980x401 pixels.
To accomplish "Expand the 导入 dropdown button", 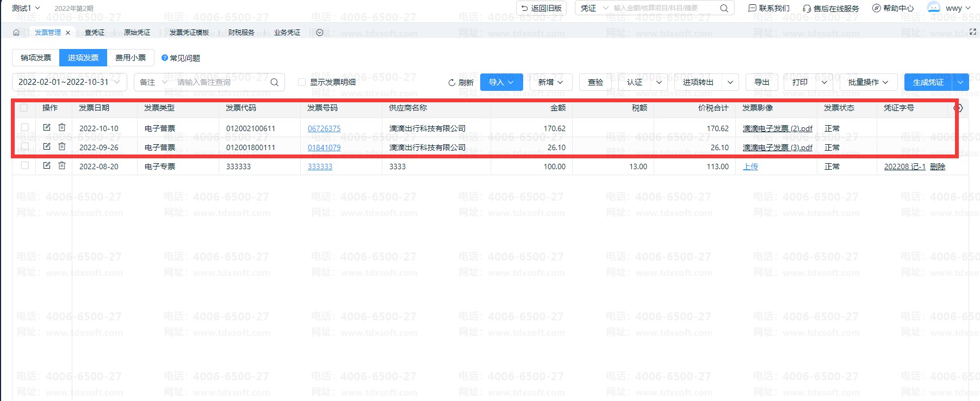I will point(501,82).
